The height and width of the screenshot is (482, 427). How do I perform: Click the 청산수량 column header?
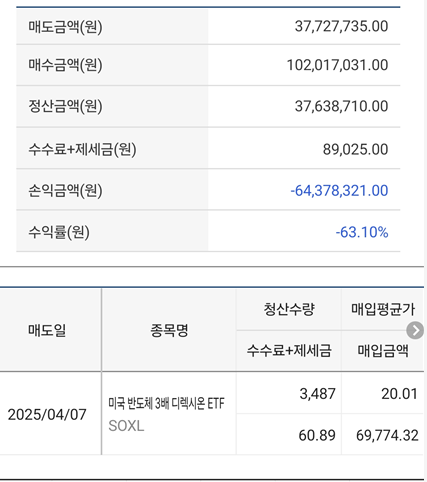(x=289, y=309)
